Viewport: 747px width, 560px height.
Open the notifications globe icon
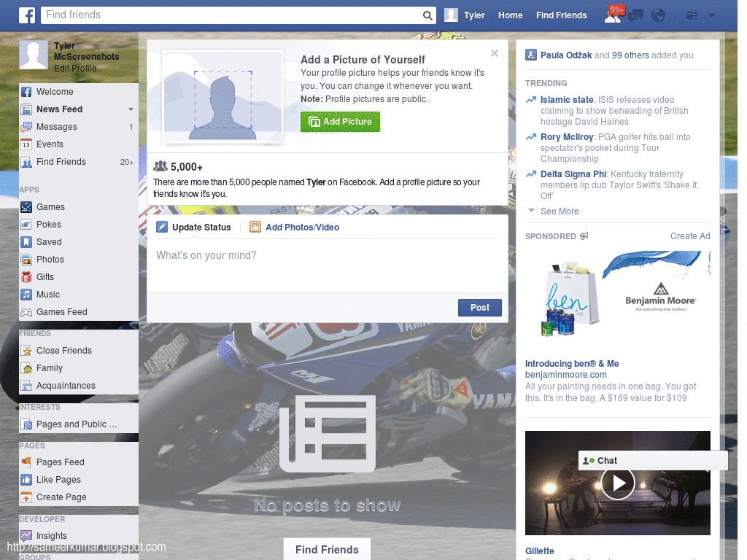tap(659, 16)
